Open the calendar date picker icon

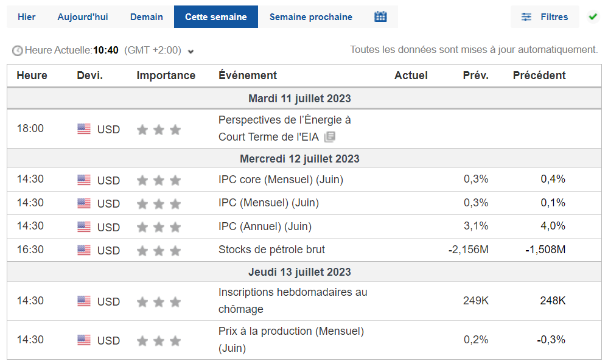point(380,16)
